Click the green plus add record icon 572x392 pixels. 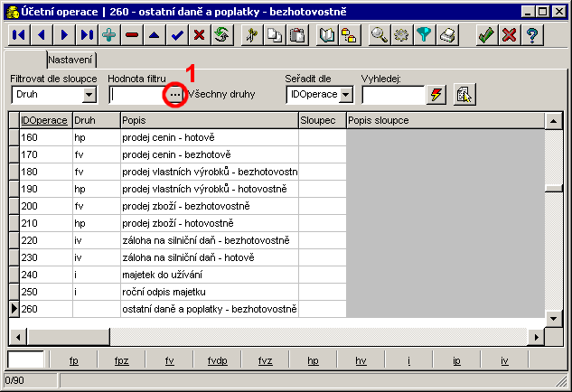[109, 34]
